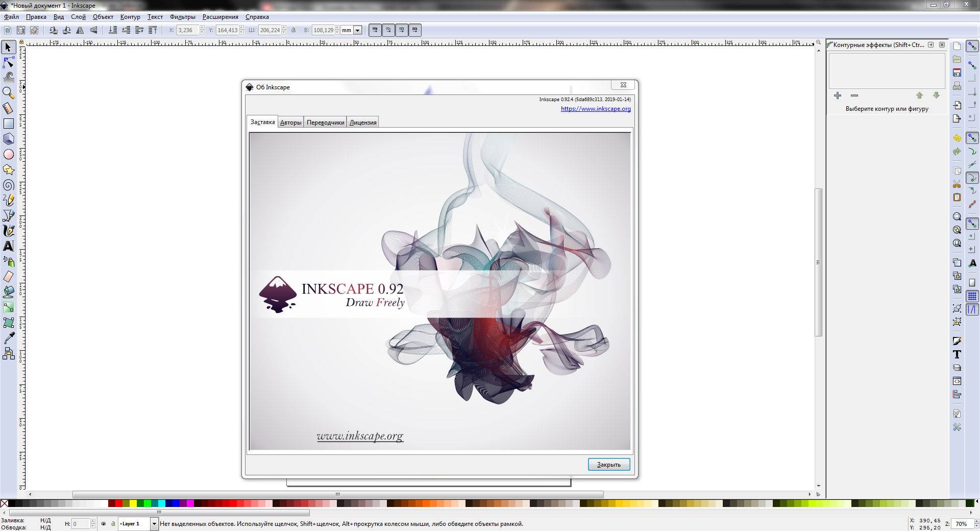Screen dimensions: 980x531
Task: Toggle scale rounded corners affect button
Action: (388, 30)
